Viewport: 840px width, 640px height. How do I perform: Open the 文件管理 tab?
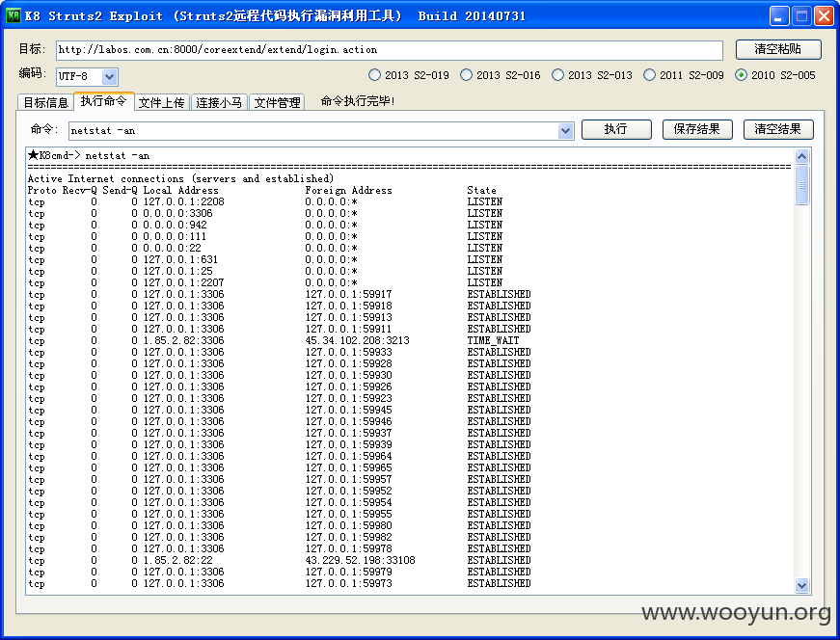pyautogui.click(x=277, y=102)
